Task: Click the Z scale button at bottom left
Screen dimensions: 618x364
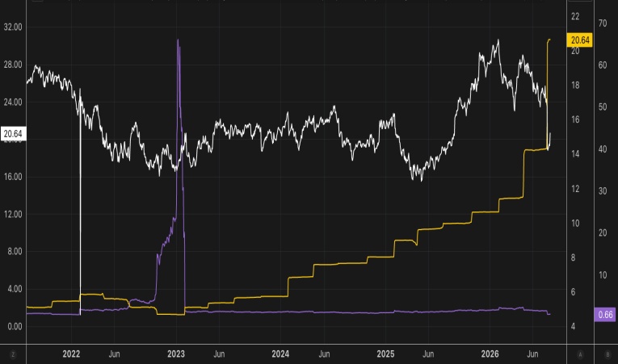Action: [13, 354]
